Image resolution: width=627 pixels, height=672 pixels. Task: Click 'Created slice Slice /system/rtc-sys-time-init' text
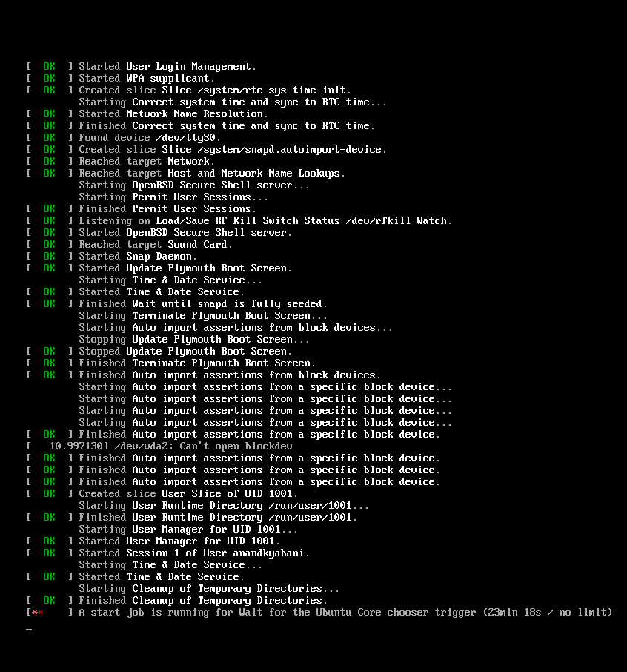(215, 90)
